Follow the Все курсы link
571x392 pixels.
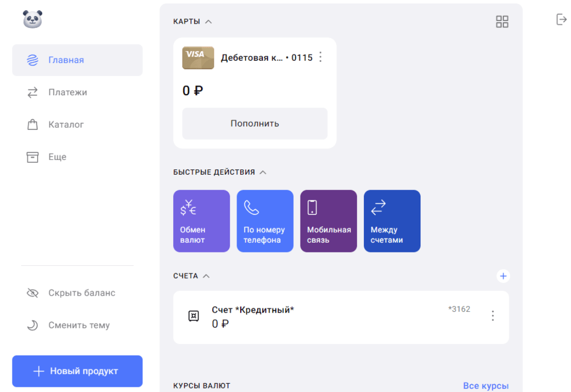485,386
